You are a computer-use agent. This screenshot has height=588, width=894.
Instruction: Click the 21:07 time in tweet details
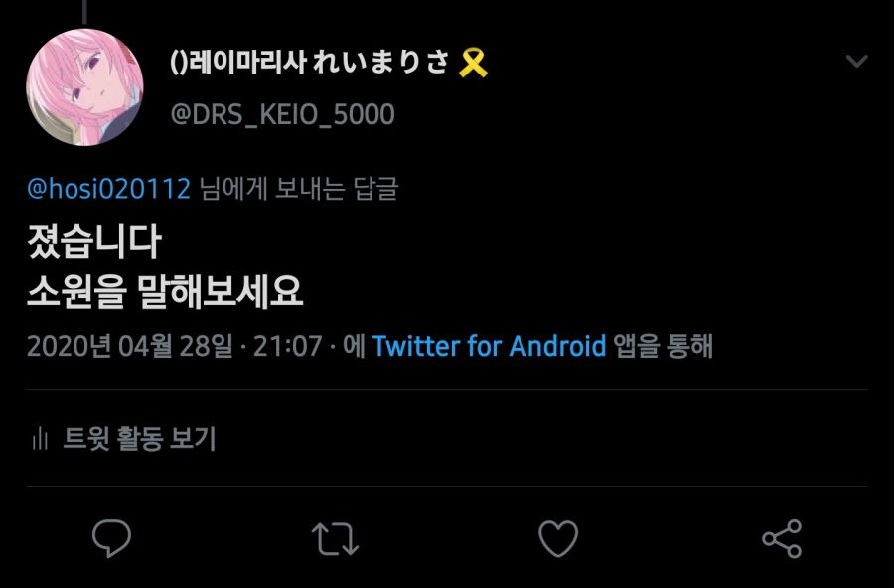coord(288,346)
